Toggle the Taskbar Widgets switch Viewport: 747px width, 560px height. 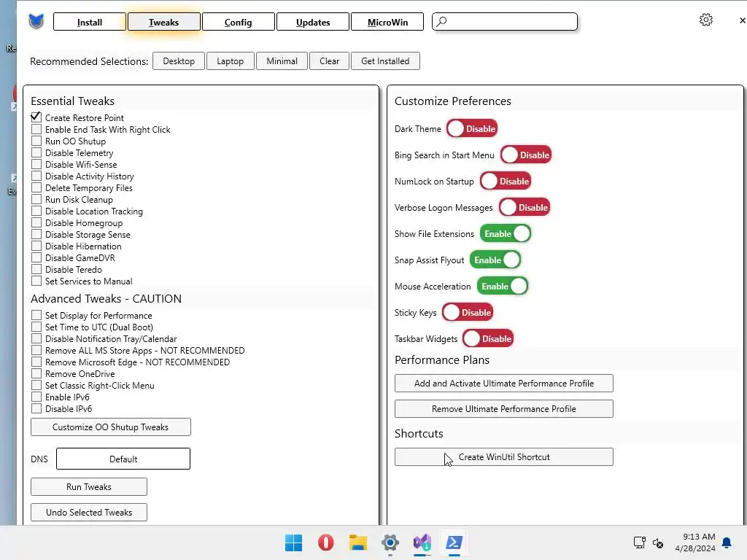[488, 338]
